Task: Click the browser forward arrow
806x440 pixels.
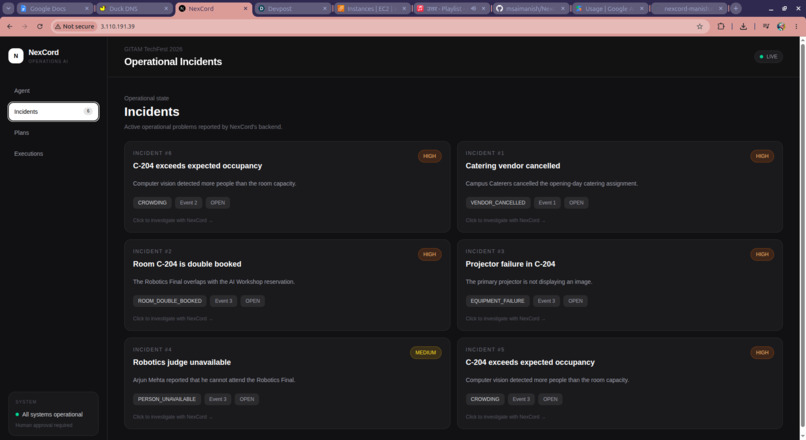Action: coord(25,26)
